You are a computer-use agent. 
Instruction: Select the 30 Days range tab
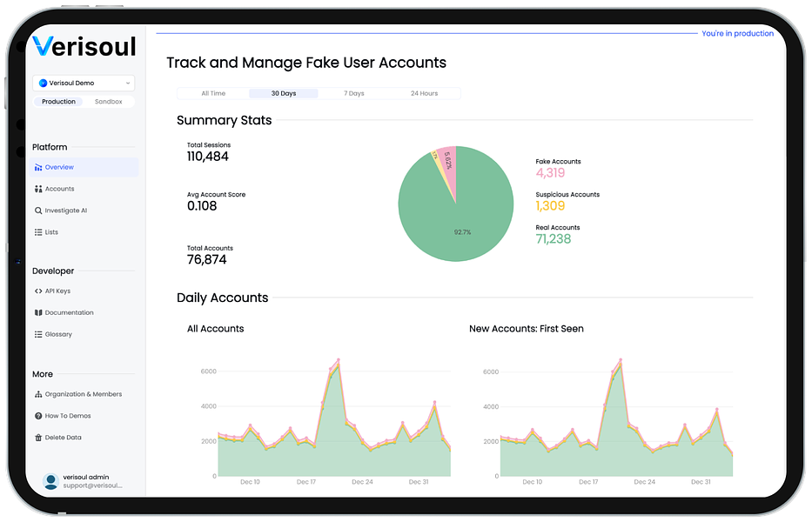pyautogui.click(x=284, y=94)
